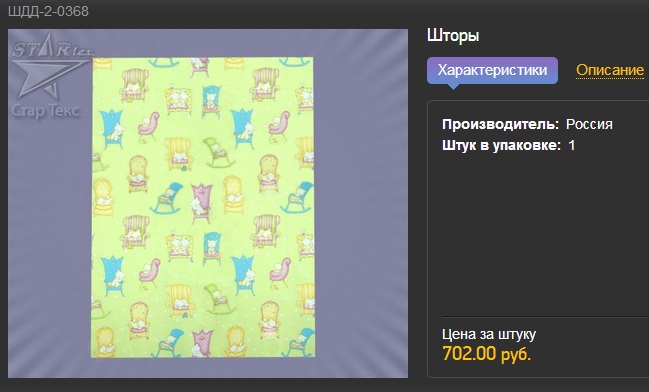Image resolution: width=649 pixels, height=392 pixels.
Task: Click the blue rocking chair left of pink throne
Action: 167,198
